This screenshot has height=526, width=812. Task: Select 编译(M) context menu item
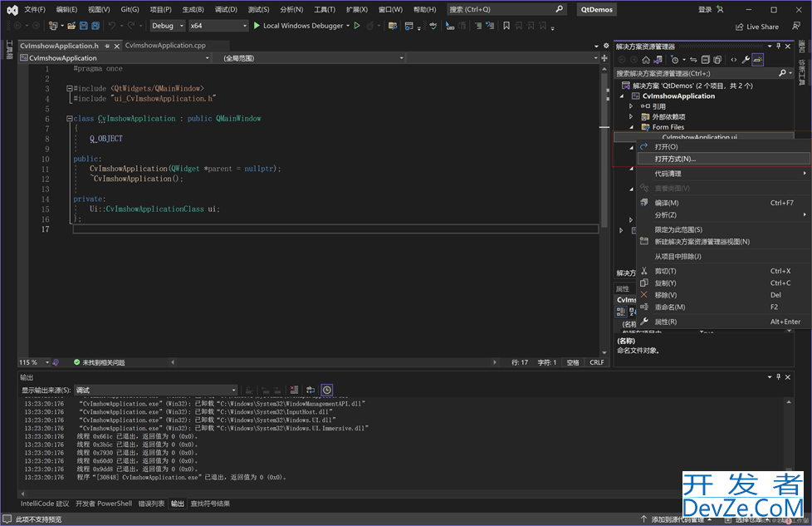pyautogui.click(x=723, y=203)
